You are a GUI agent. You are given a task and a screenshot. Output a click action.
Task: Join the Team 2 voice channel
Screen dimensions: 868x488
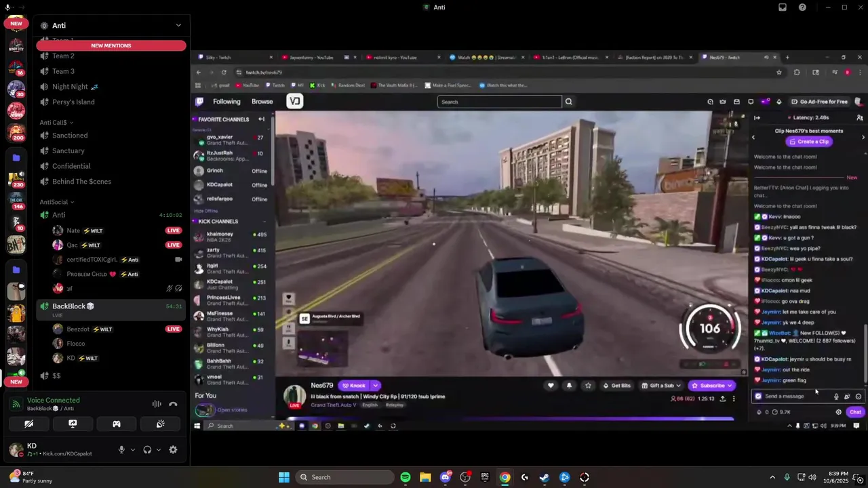pos(111,56)
